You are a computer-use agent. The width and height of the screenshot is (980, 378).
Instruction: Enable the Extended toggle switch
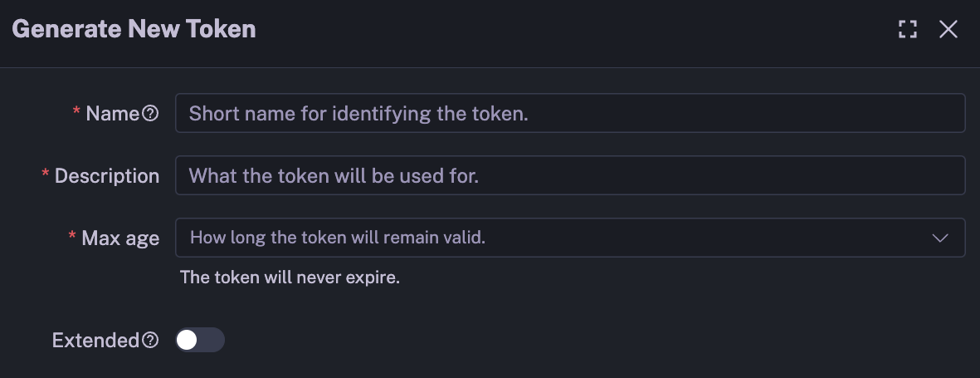click(200, 340)
